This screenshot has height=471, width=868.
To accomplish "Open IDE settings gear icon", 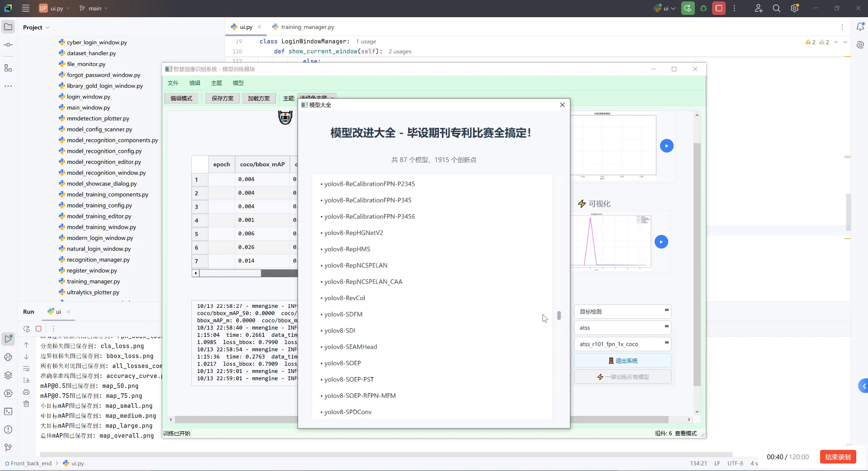I will [795, 8].
